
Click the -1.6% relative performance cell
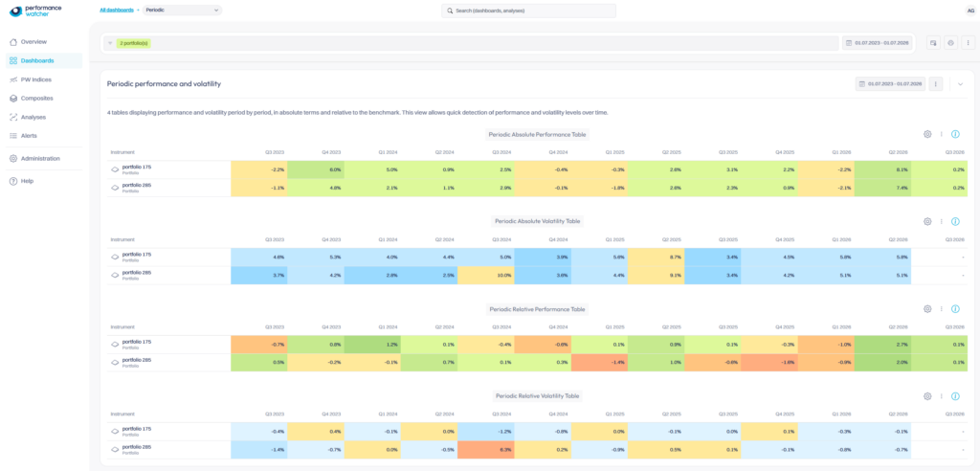768,363
